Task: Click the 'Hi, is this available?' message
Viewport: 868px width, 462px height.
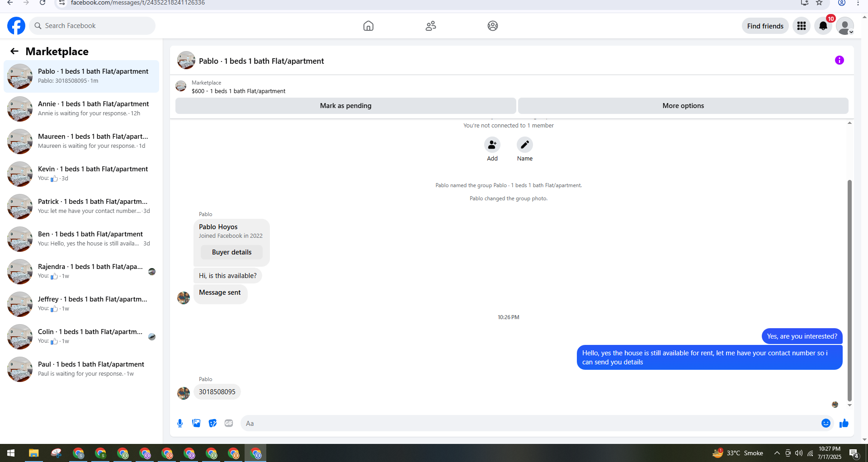Action: point(228,276)
